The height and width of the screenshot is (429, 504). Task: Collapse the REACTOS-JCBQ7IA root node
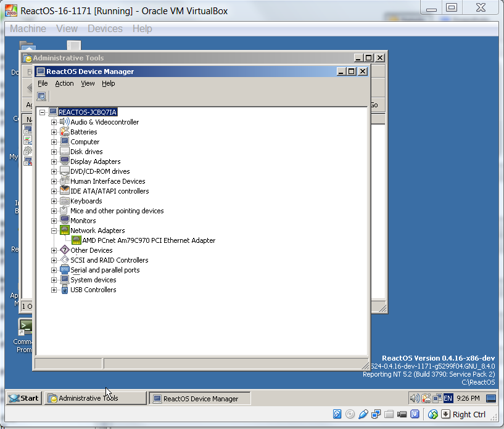tap(42, 112)
